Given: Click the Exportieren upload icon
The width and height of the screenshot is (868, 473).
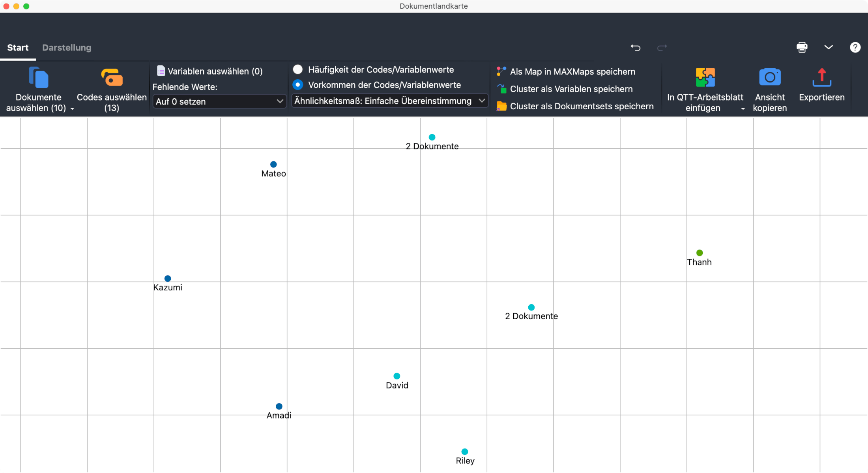Looking at the screenshot, I should 821,77.
